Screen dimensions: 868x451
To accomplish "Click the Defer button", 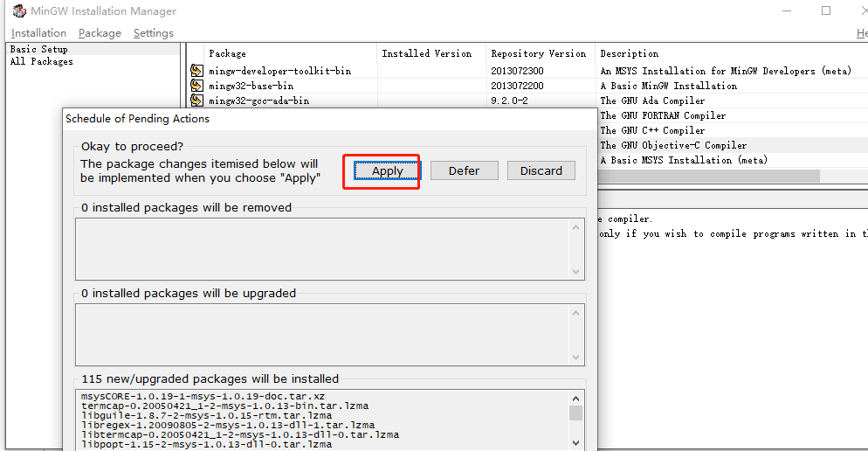I will tap(464, 170).
